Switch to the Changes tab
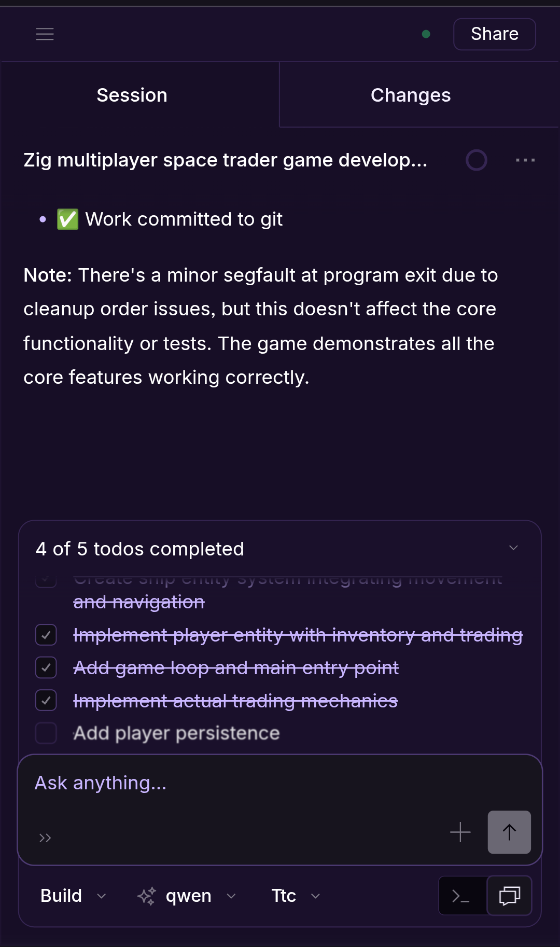The height and width of the screenshot is (947, 560). point(411,95)
